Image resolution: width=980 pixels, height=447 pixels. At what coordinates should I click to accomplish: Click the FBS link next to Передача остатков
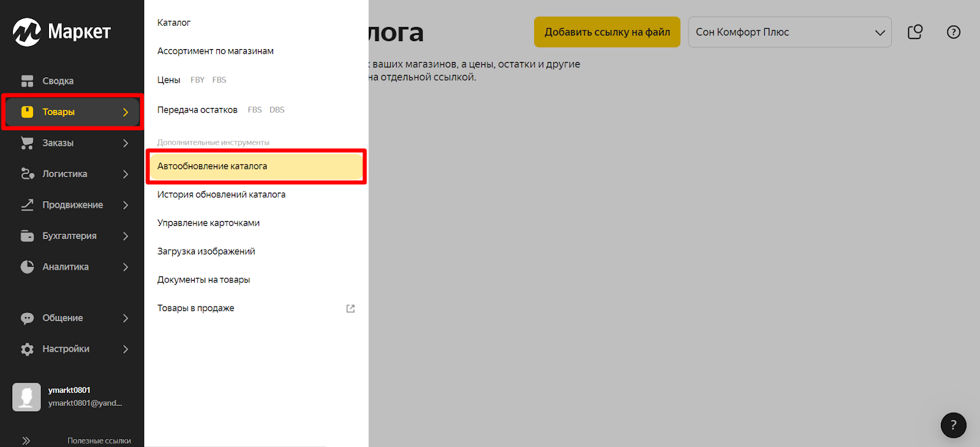coord(255,110)
